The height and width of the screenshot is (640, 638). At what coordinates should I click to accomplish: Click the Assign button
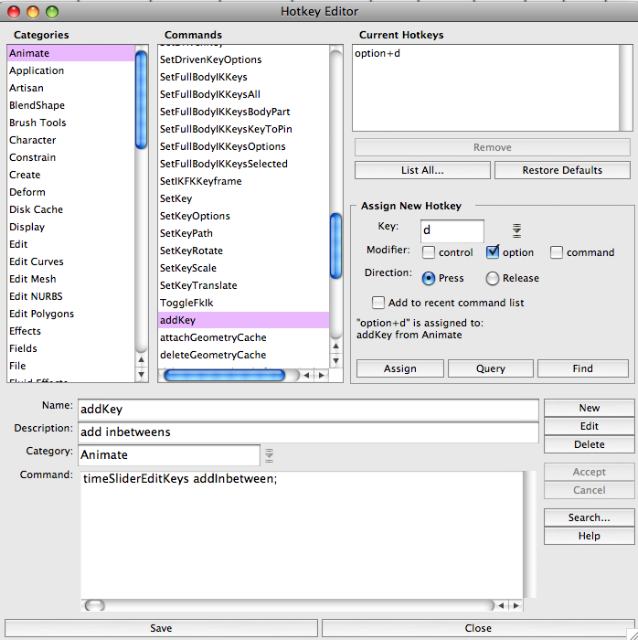[x=400, y=369]
